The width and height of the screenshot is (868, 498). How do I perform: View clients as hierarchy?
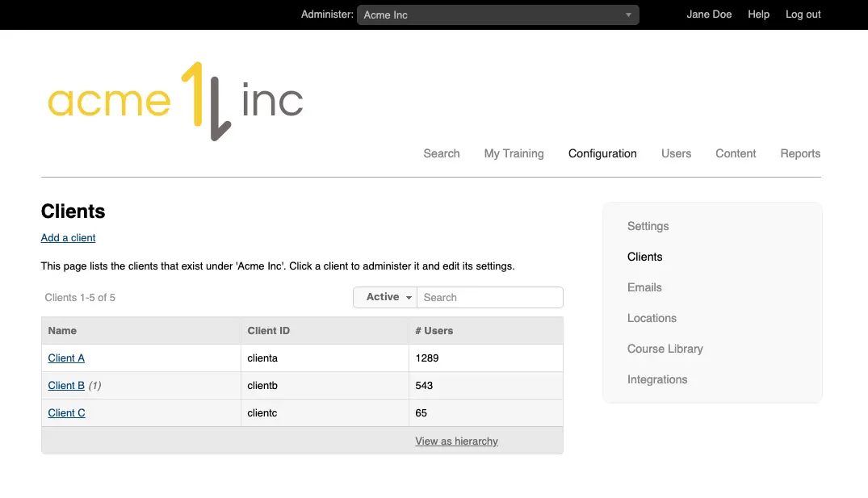pos(456,441)
